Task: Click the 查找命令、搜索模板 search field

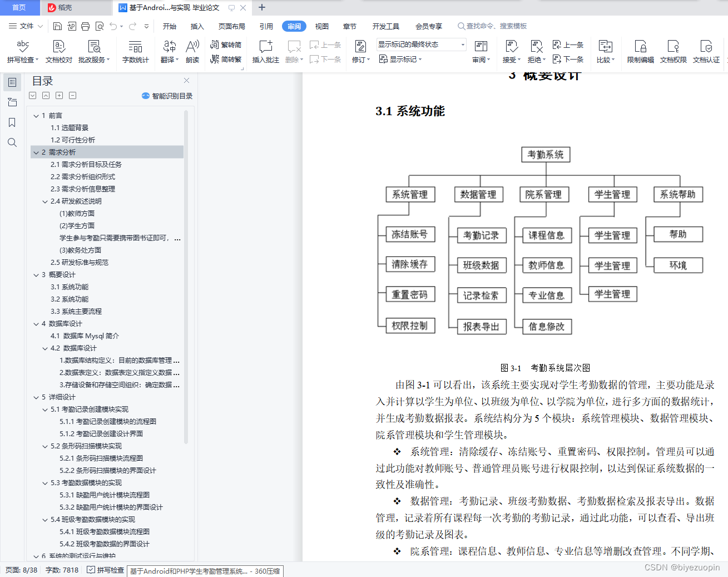Action: 492,26
